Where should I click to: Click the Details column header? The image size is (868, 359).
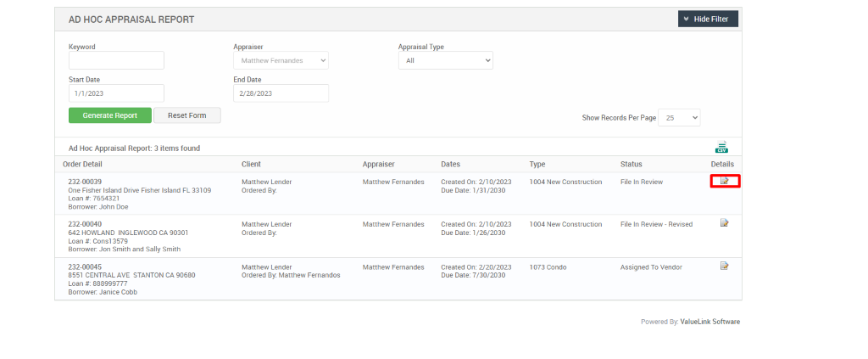pos(722,164)
